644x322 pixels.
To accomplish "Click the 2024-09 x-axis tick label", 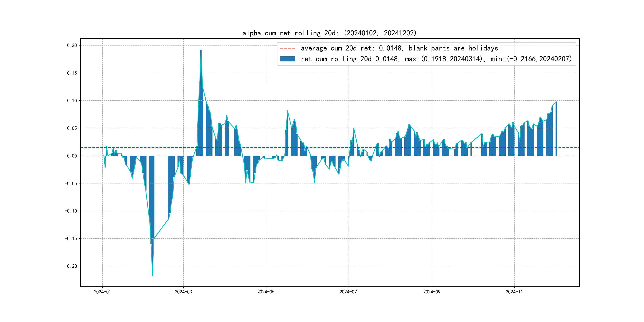I will coord(432,292).
